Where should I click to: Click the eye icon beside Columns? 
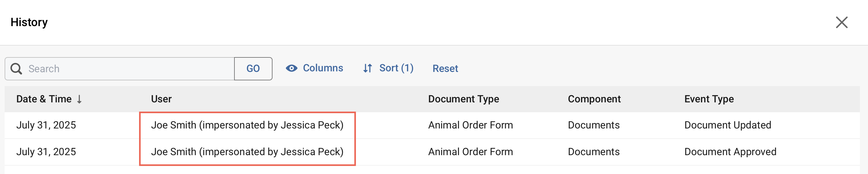291,68
